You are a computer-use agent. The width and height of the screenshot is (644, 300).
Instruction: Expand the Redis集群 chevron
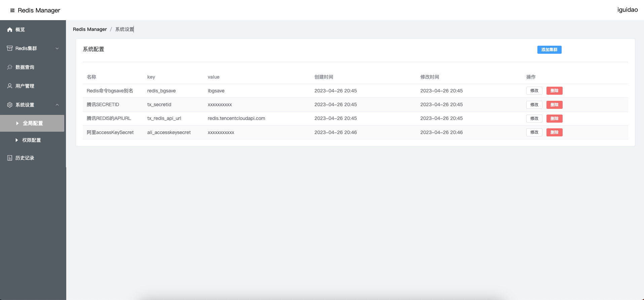[57, 48]
